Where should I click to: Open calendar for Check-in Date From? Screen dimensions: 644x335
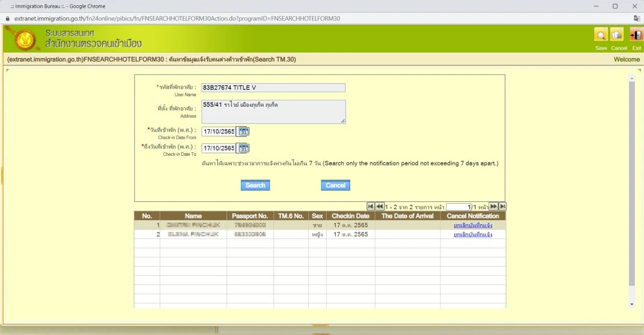pyautogui.click(x=243, y=131)
